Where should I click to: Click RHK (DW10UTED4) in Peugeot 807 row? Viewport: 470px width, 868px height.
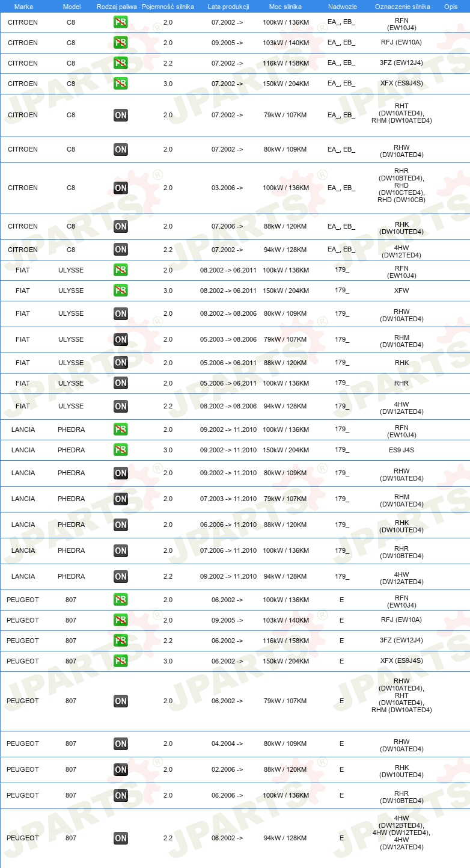click(401, 772)
